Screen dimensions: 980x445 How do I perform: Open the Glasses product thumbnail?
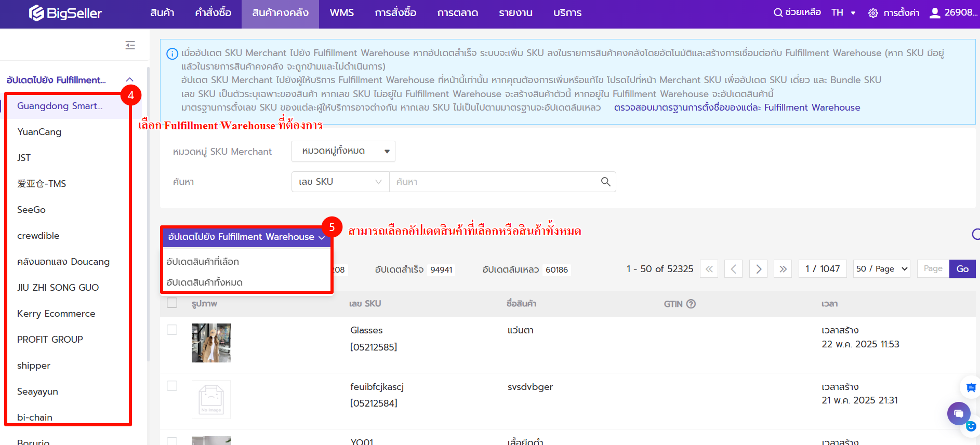pos(211,343)
